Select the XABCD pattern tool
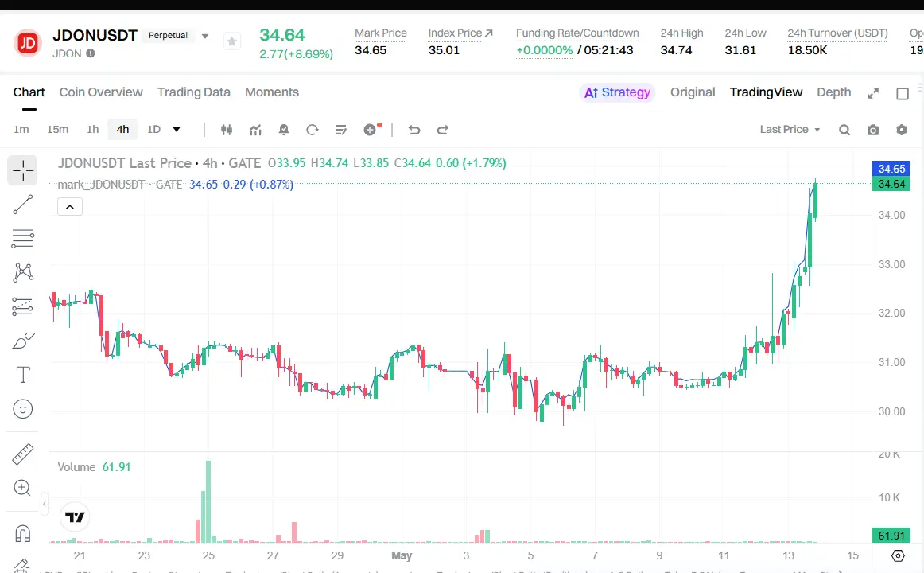 [x=23, y=272]
